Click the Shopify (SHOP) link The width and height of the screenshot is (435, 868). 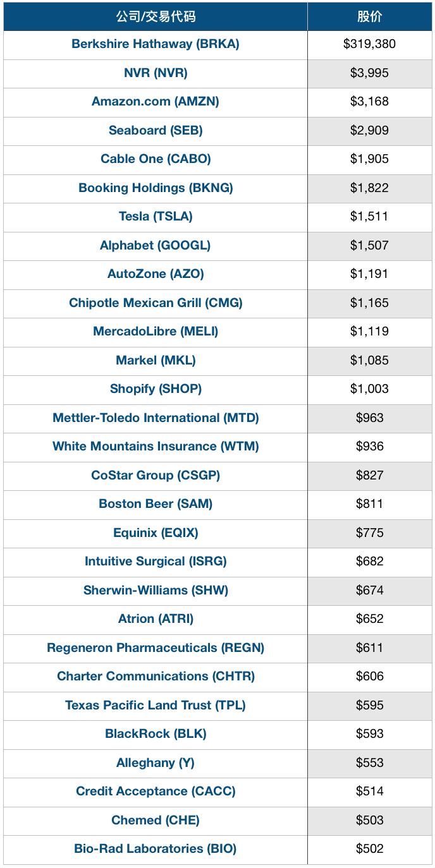[x=156, y=389]
